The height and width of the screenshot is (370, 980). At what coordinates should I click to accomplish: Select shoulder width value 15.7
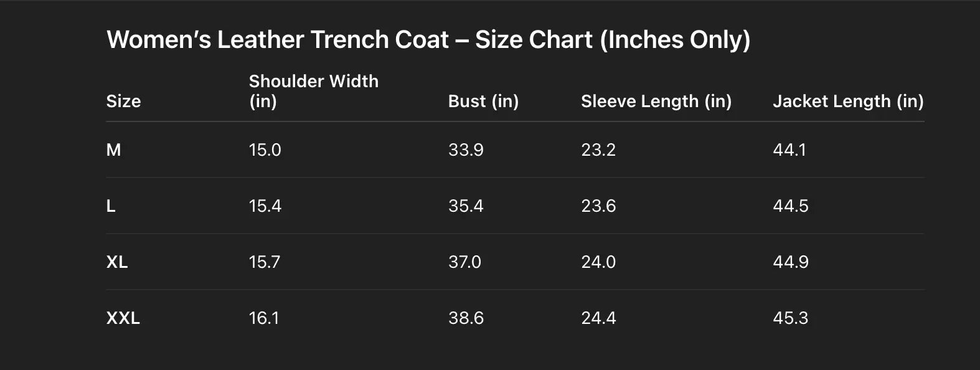click(264, 262)
